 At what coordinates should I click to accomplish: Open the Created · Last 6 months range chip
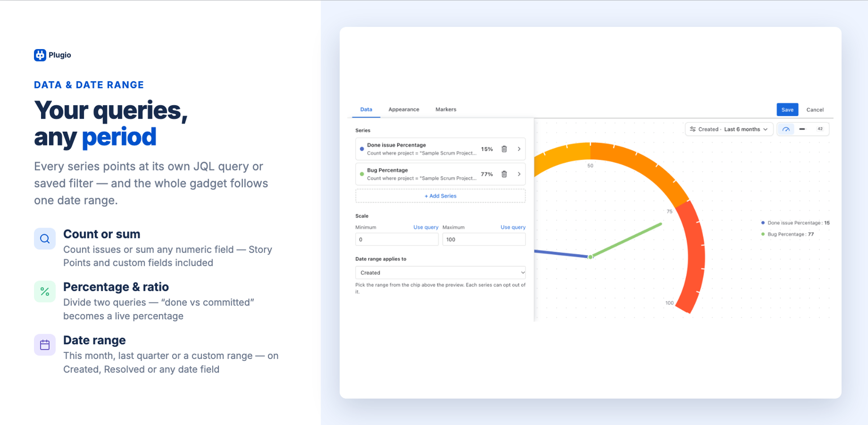coord(729,129)
